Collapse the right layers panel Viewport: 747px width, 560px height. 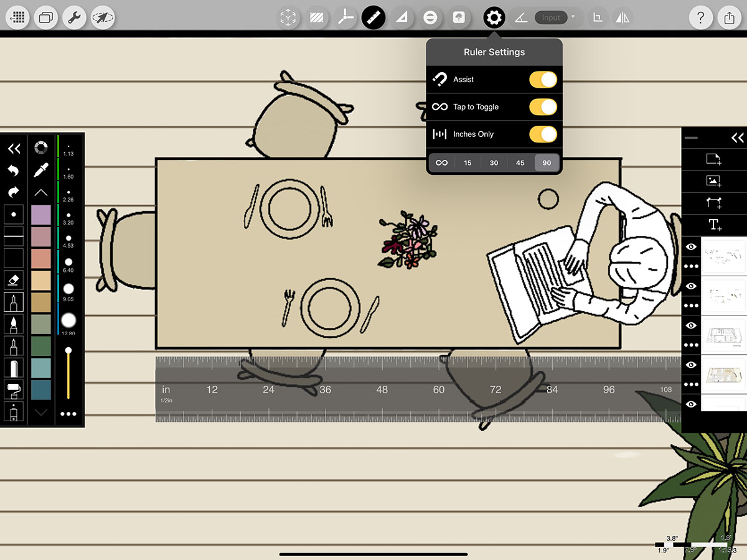pyautogui.click(x=737, y=138)
